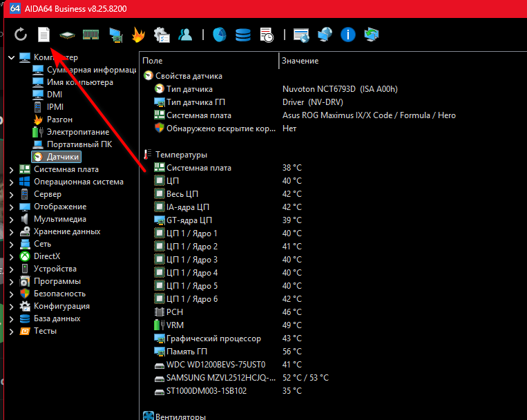Expand the Хранение данных tree node
This screenshot has height=420, width=527.
[11, 231]
